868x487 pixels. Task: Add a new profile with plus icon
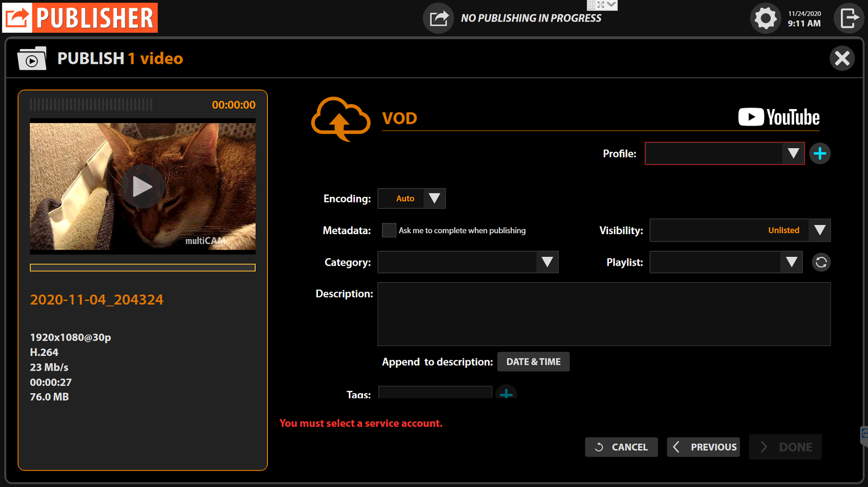(x=820, y=154)
